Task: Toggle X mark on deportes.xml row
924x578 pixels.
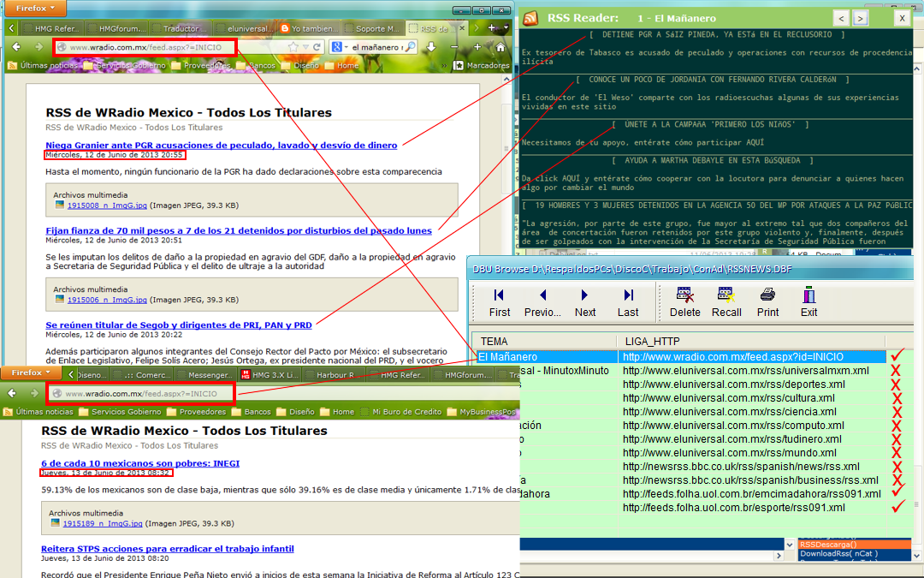Action: (x=896, y=384)
